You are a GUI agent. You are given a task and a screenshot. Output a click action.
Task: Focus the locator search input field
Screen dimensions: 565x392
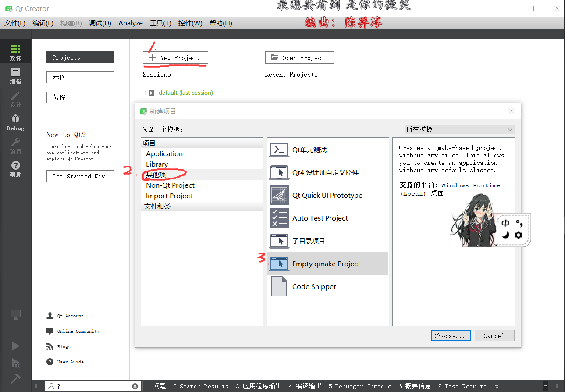[93, 386]
